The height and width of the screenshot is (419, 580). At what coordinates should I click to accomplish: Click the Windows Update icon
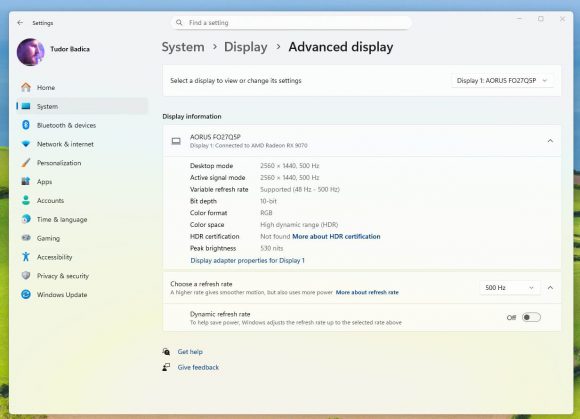tap(26, 294)
